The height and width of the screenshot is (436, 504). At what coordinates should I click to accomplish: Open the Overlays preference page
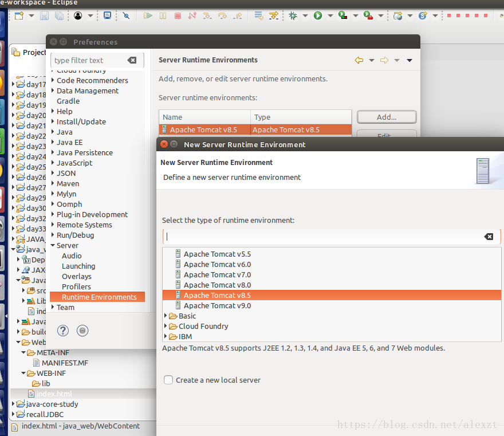[77, 276]
